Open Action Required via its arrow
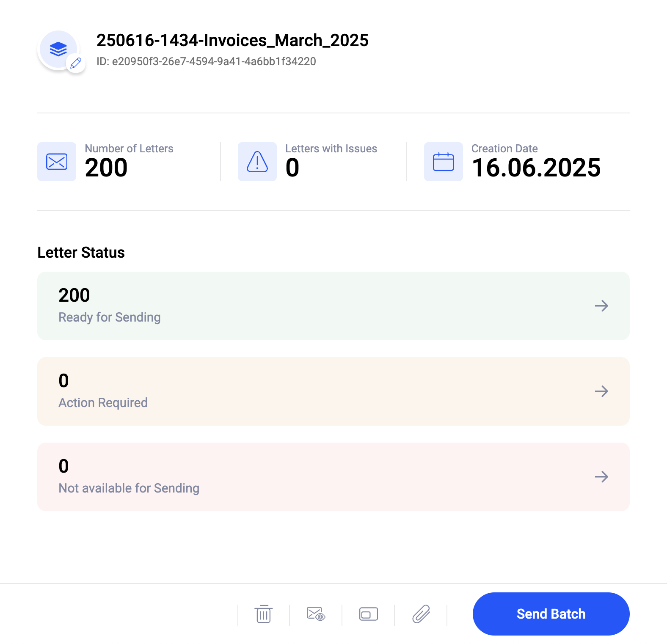Viewport: 667px width, 644px height. pyautogui.click(x=602, y=391)
